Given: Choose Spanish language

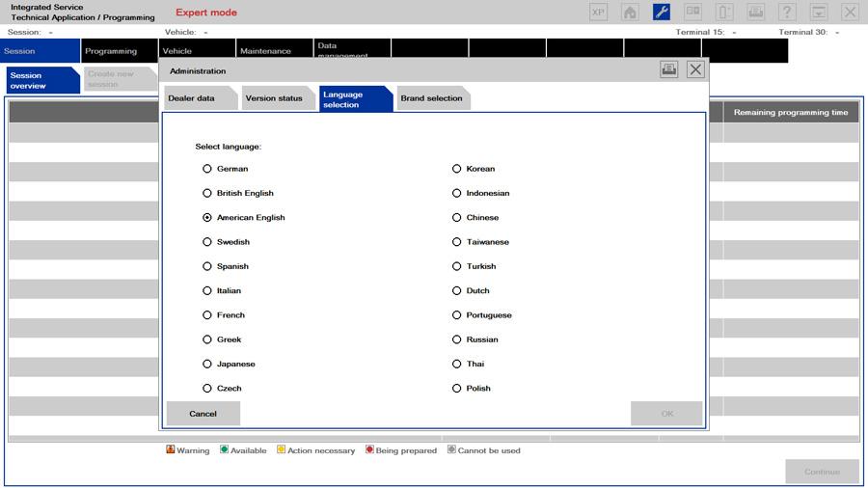Looking at the screenshot, I should [207, 266].
